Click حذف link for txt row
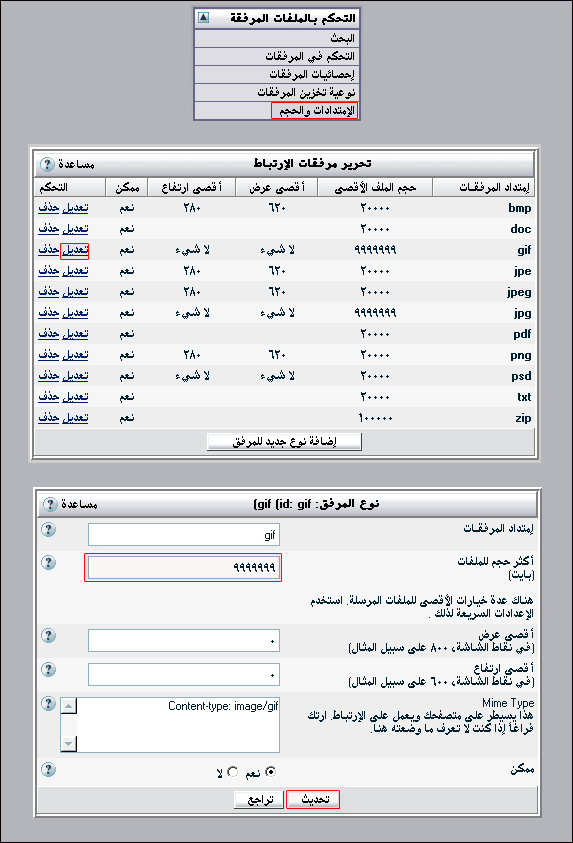The height and width of the screenshot is (843, 573). [48, 396]
